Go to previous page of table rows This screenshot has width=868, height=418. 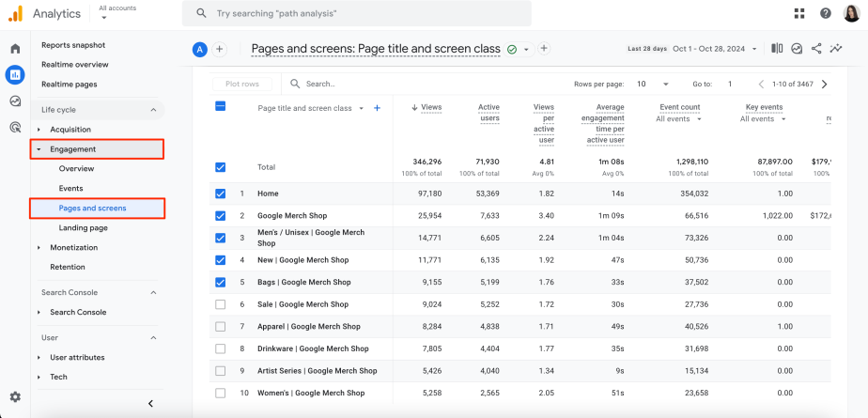761,85
